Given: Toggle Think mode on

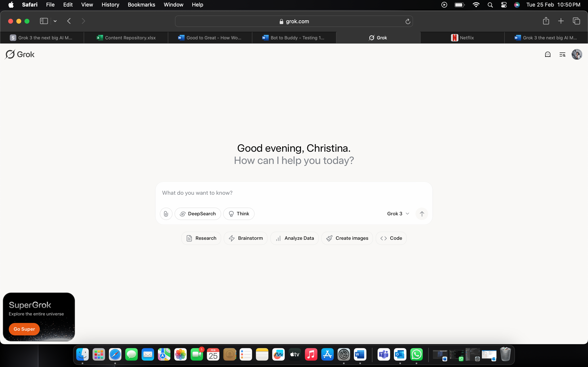Looking at the screenshot, I should (239, 214).
